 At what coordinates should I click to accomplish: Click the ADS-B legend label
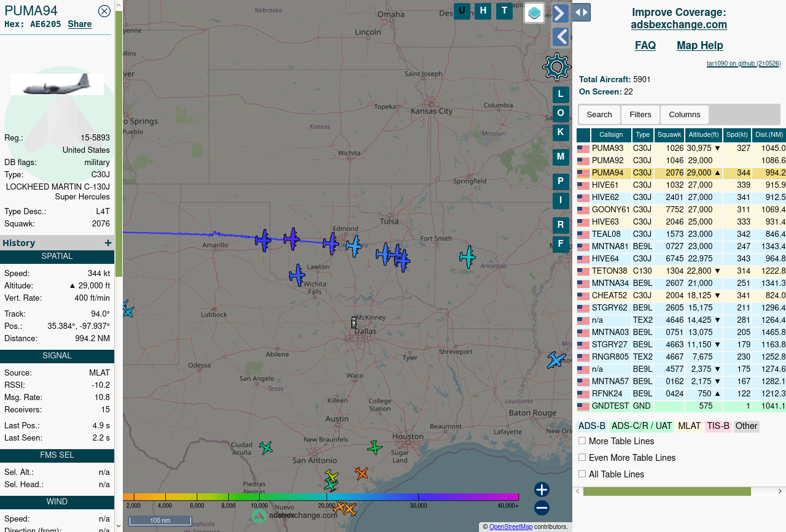pyautogui.click(x=592, y=426)
